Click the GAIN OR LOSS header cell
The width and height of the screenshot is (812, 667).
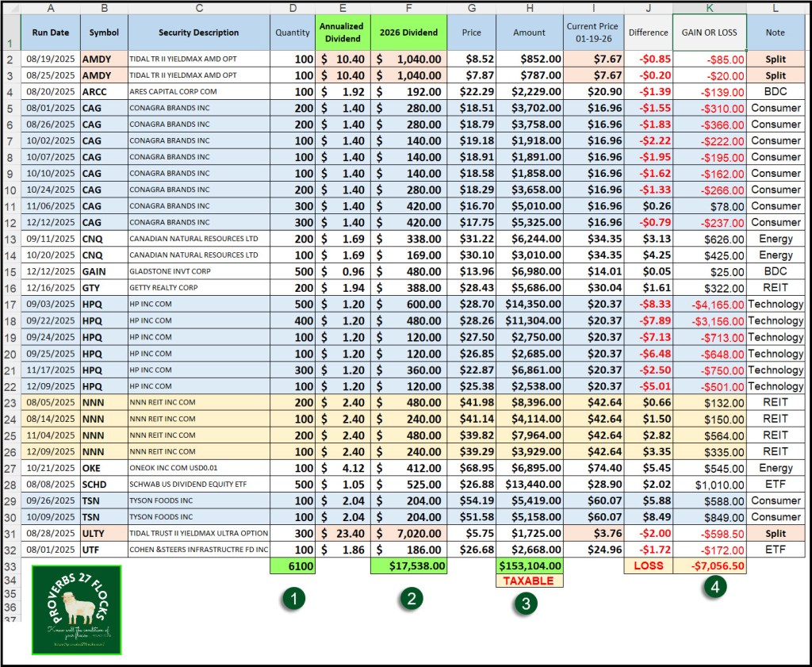tap(709, 33)
